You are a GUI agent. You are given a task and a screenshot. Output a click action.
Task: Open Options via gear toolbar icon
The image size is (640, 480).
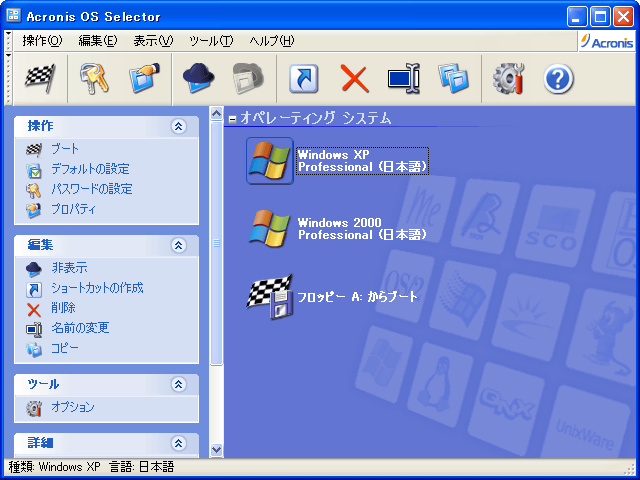(x=508, y=78)
